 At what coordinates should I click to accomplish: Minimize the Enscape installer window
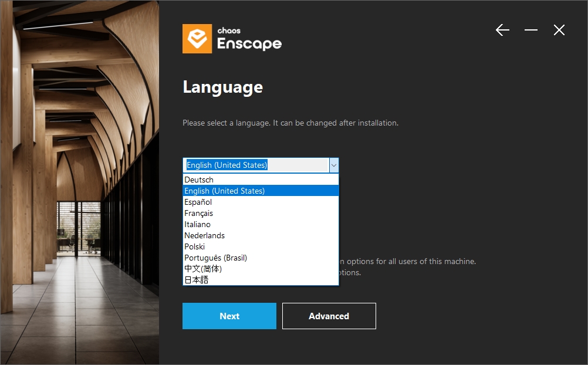531,30
